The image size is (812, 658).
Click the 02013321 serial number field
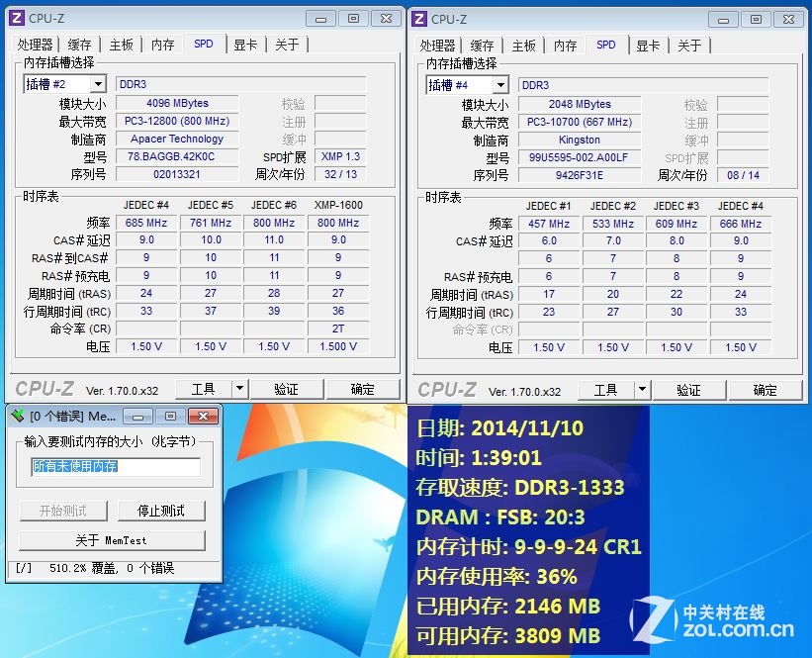pyautogui.click(x=177, y=174)
